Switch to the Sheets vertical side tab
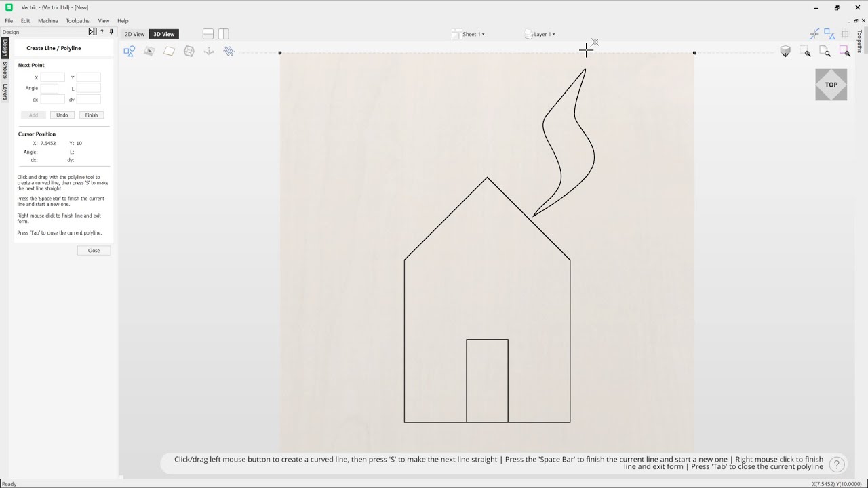The width and height of the screenshot is (868, 488). point(5,70)
